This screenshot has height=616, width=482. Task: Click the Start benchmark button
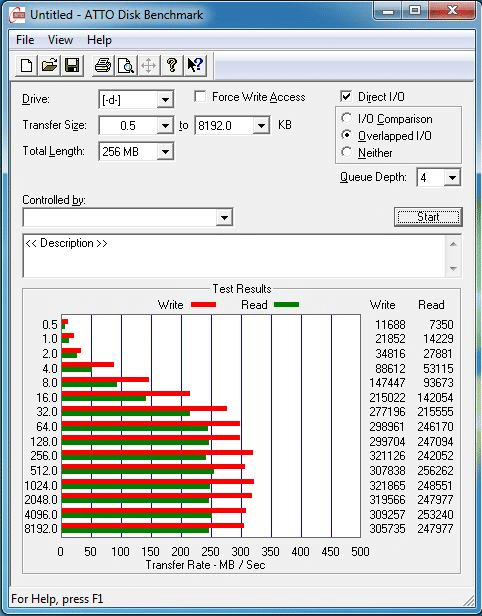[x=428, y=217]
